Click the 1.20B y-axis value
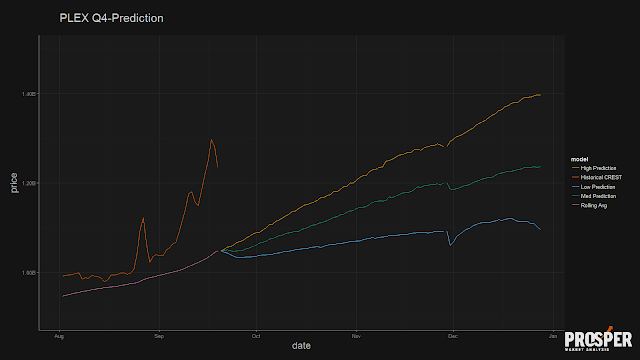The height and width of the screenshot is (360, 640). click(29, 183)
